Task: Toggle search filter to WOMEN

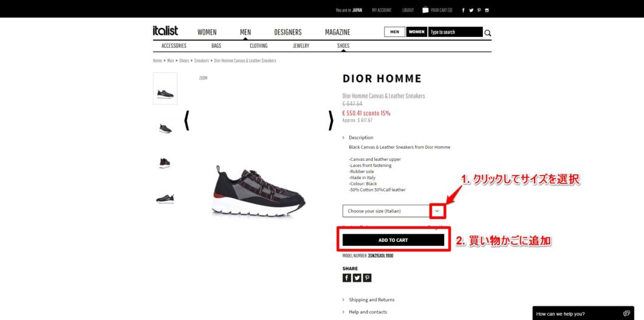Action: point(416,32)
